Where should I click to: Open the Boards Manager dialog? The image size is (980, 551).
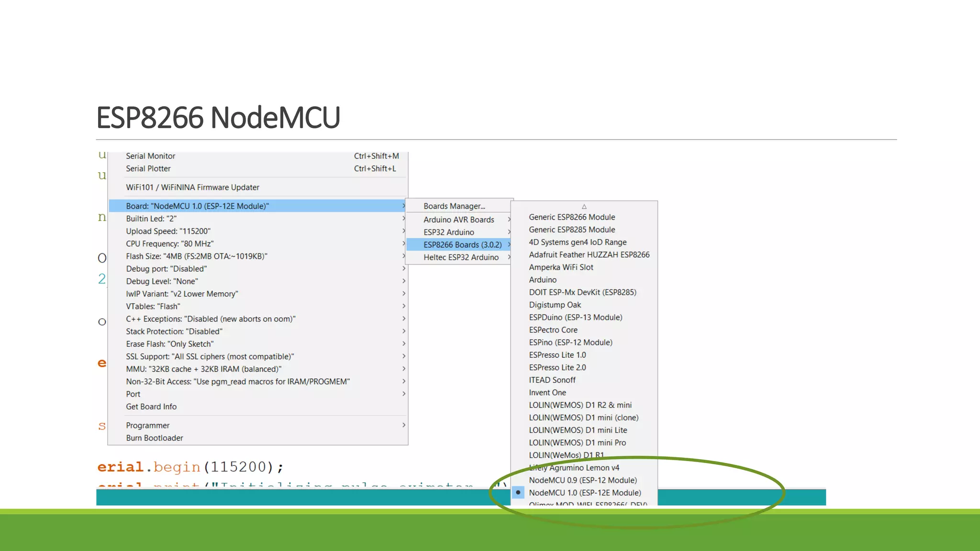tap(454, 206)
